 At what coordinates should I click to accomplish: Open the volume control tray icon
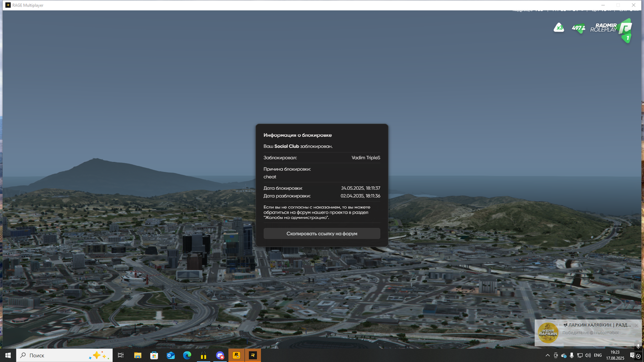pos(588,355)
